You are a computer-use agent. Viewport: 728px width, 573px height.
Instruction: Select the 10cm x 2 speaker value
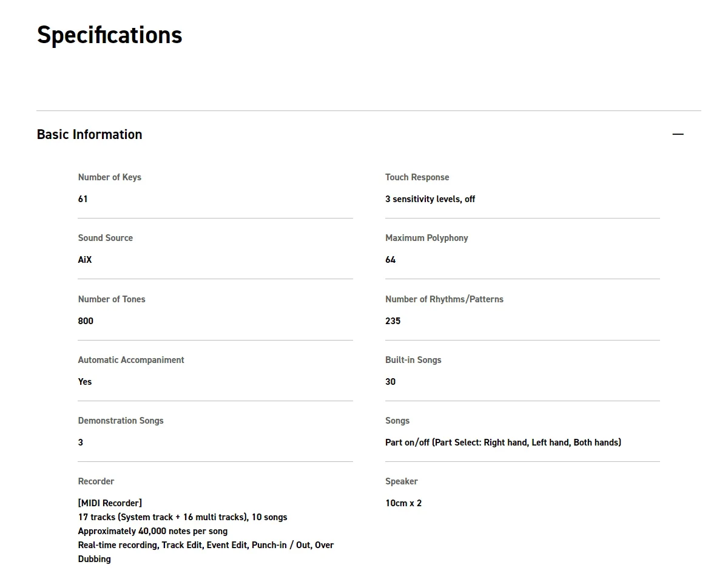403,503
